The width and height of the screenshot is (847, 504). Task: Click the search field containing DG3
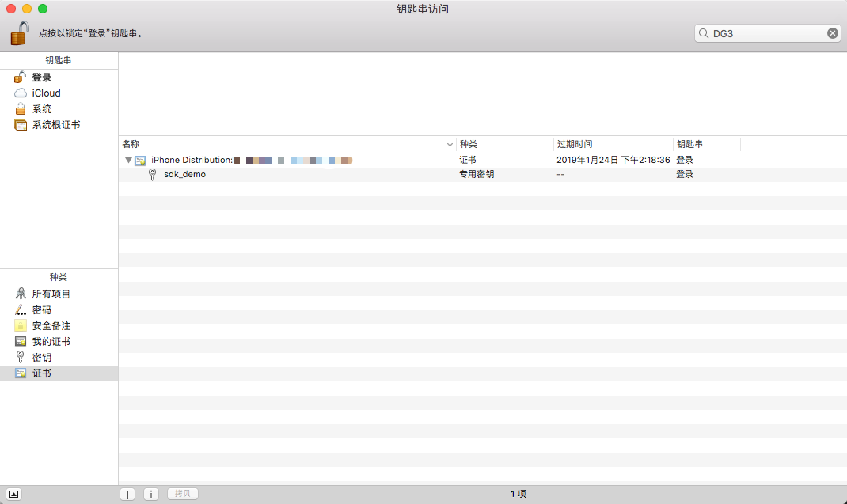click(764, 33)
